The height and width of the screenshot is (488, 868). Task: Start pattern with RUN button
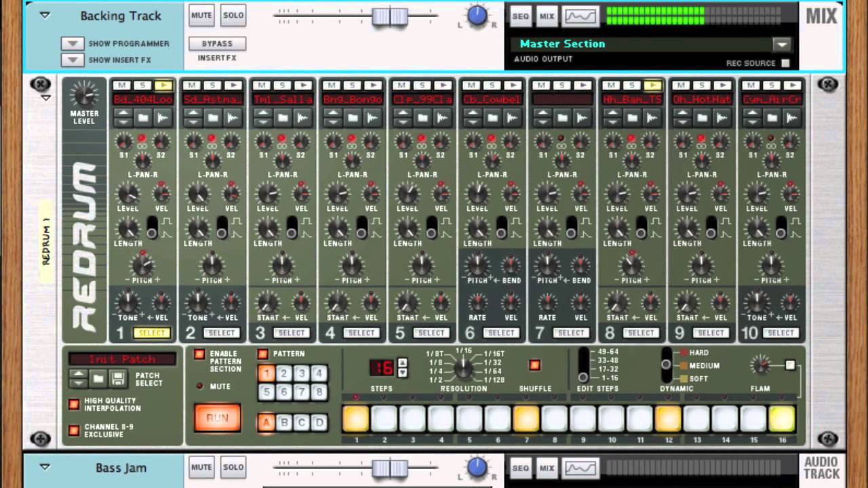pos(217,418)
